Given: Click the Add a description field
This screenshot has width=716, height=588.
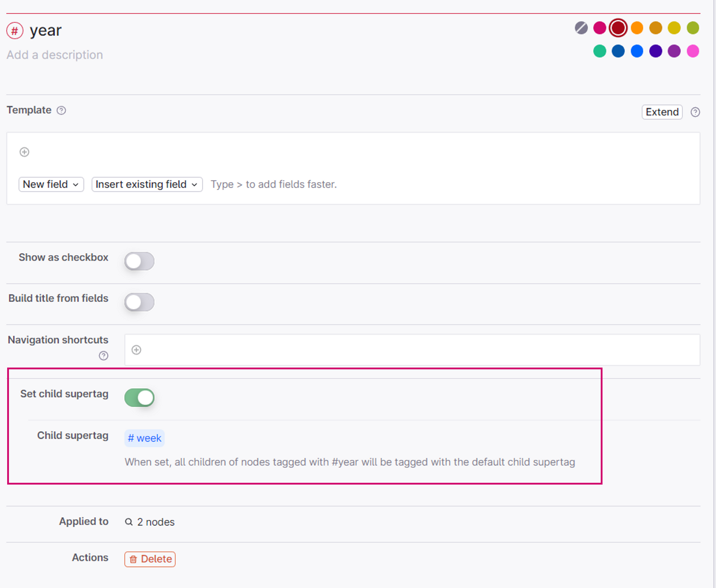Looking at the screenshot, I should coord(55,55).
